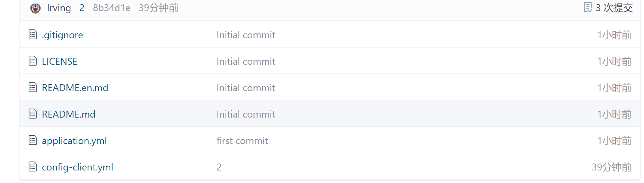Screen dimensions: 644x183
Task: Open Irving's user profile link
Action: click(59, 8)
